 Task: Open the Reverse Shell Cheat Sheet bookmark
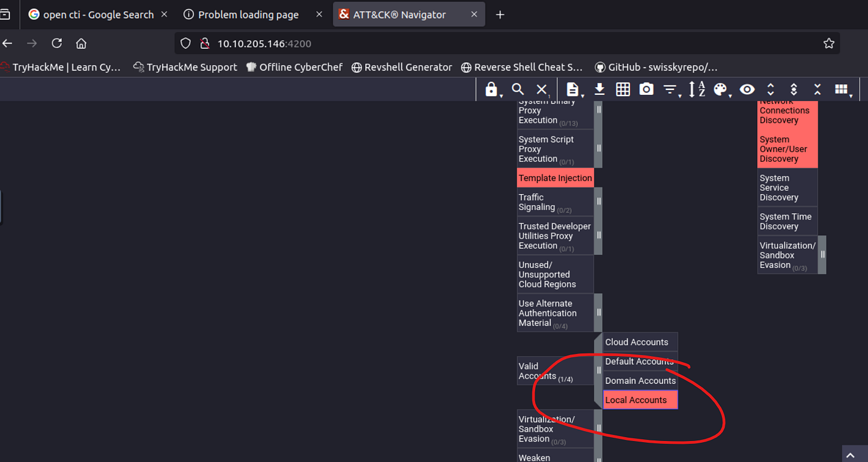[x=522, y=67]
